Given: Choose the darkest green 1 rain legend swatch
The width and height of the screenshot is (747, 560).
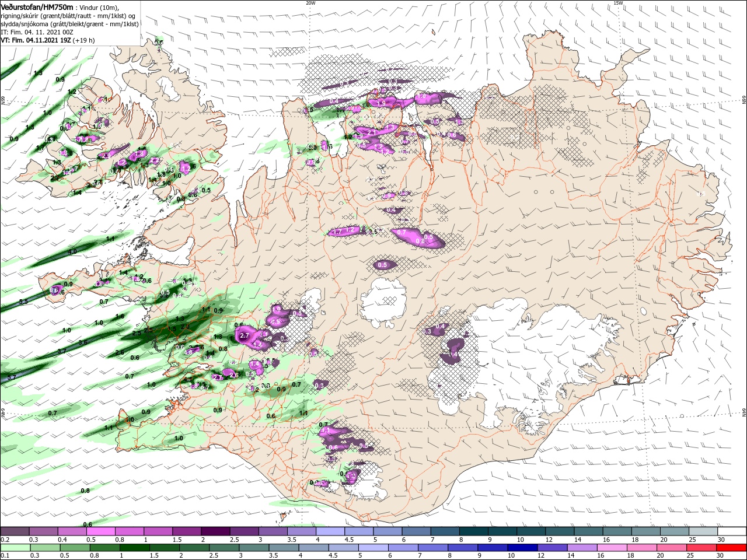Looking at the screenshot, I should (134, 548).
